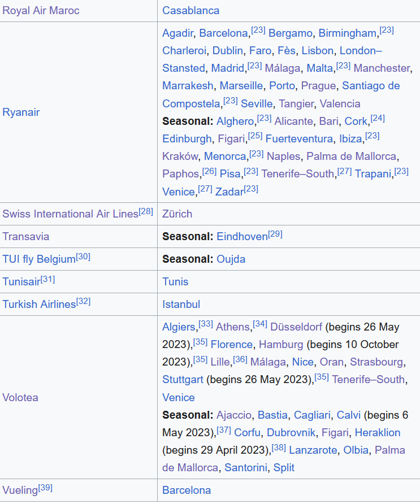Click the Oujda destination link
The width and height of the screenshot is (420, 504).
[x=231, y=259]
